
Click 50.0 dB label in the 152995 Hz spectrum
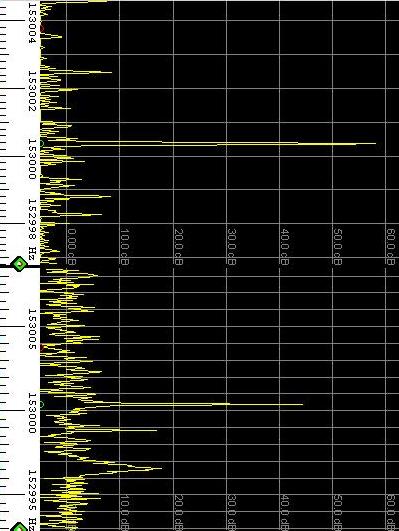click(337, 512)
